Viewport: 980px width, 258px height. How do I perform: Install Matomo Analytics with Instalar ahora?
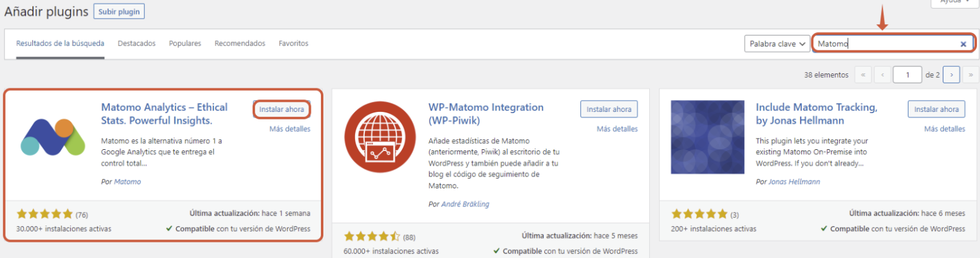click(282, 109)
